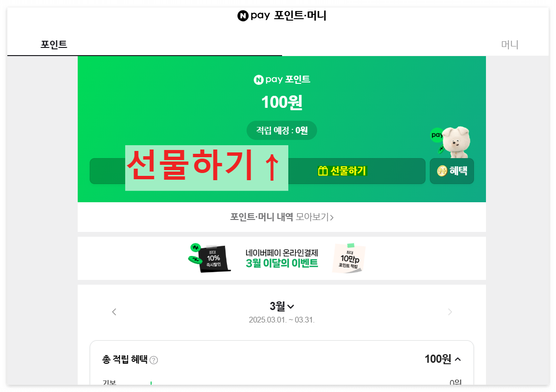556x392 pixels.
Task: Click the white puppy mascot character
Action: 456,142
